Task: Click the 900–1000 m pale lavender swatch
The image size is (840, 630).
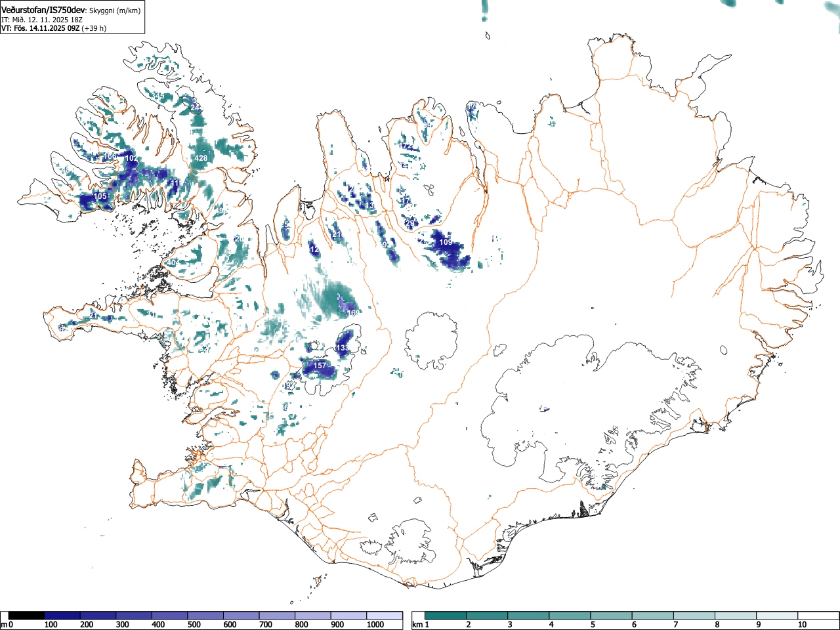Action: tap(348, 616)
